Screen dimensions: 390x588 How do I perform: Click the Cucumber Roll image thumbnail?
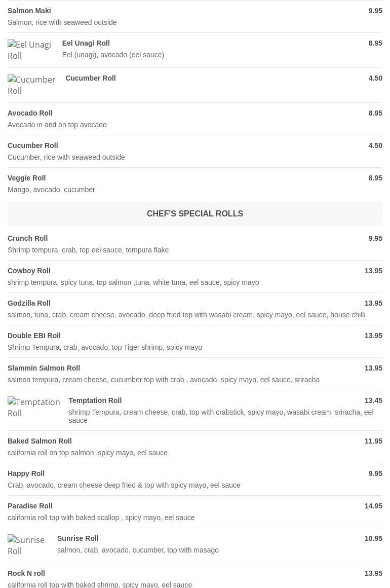click(x=32, y=85)
